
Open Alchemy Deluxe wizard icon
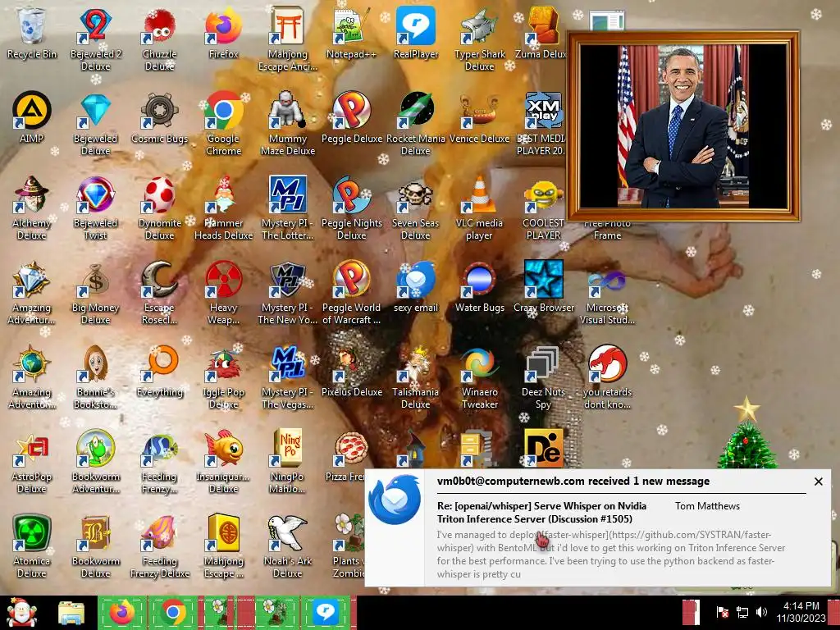32,208
